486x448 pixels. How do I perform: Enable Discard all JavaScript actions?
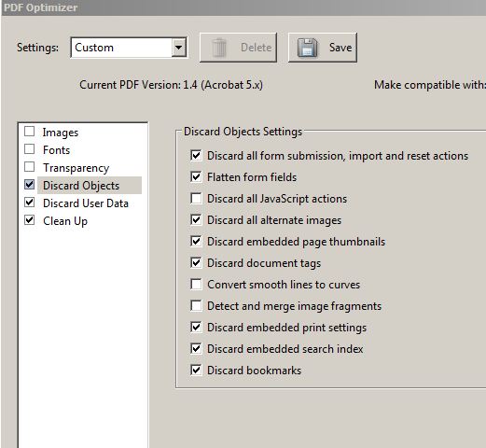point(196,199)
